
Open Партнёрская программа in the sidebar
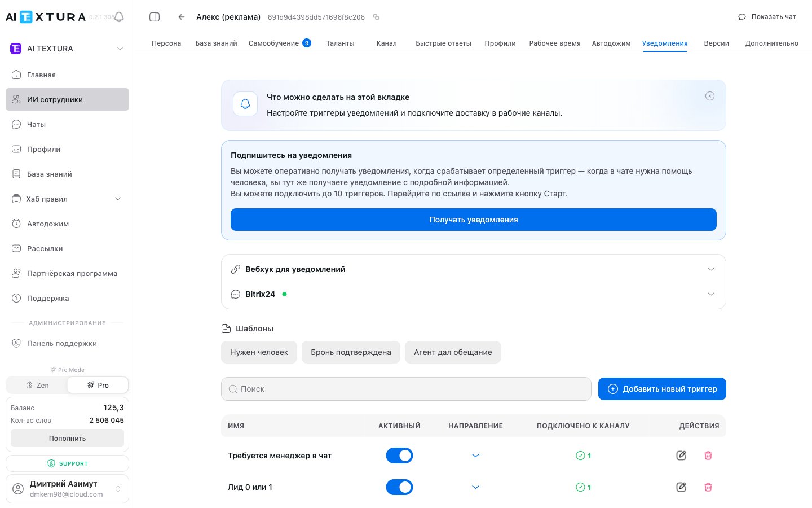68,273
